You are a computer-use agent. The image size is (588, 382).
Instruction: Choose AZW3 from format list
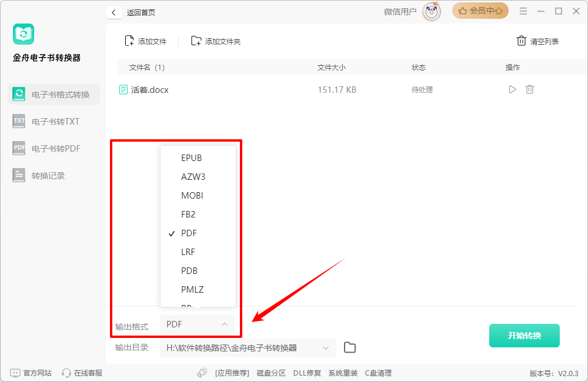198,176
